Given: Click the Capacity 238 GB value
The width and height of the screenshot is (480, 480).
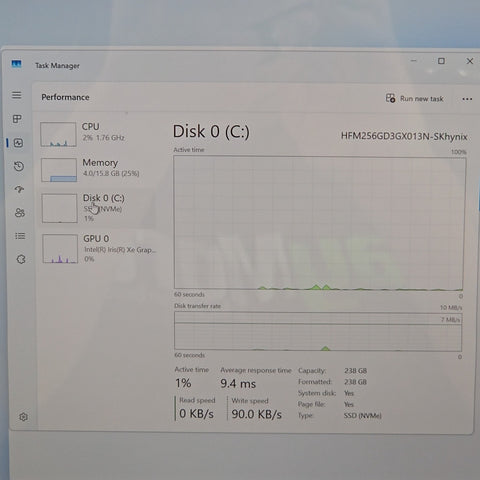Looking at the screenshot, I should [355, 371].
